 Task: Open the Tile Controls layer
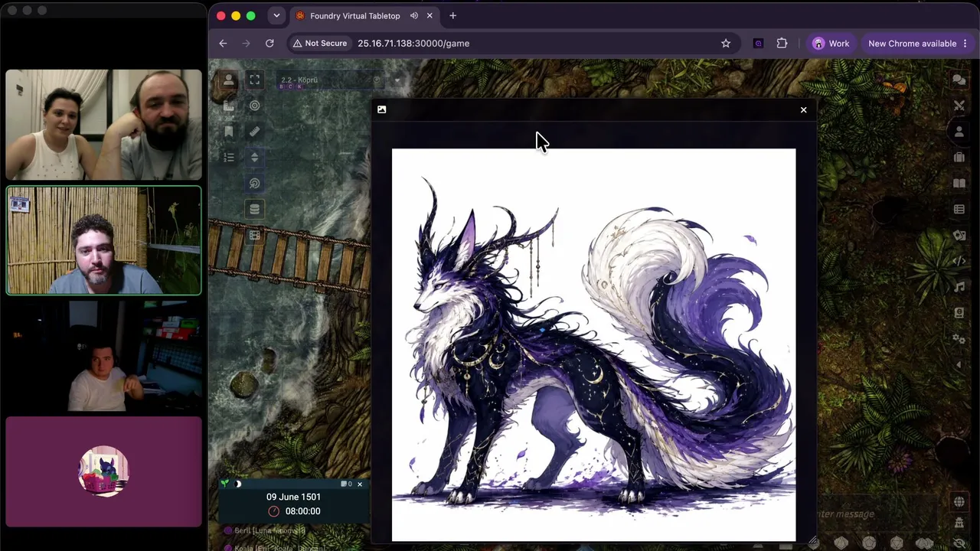228,106
